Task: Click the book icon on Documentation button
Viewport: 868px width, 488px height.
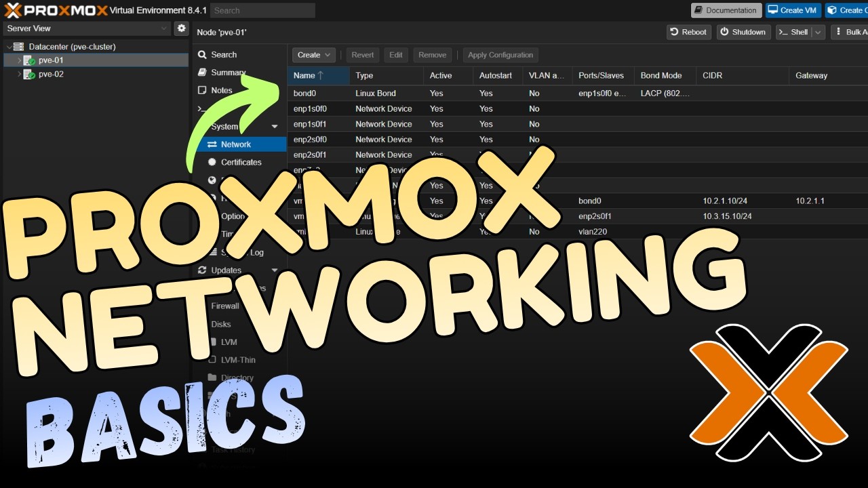Action: pos(699,10)
